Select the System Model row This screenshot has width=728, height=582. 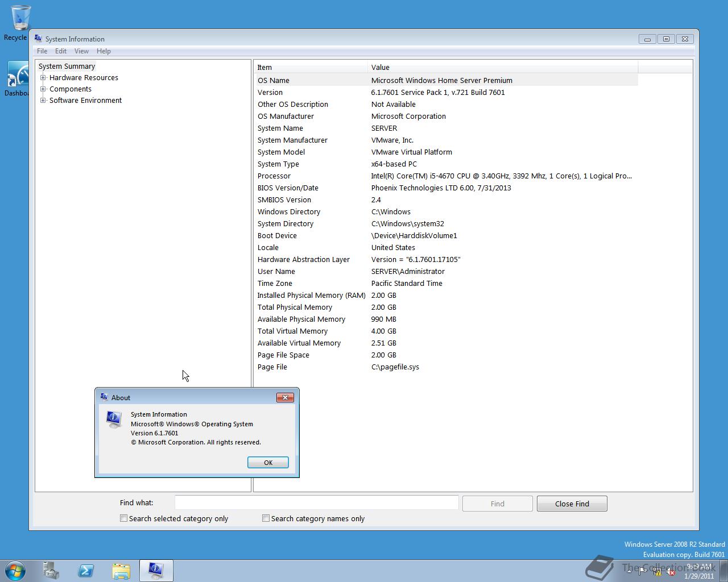click(446, 152)
